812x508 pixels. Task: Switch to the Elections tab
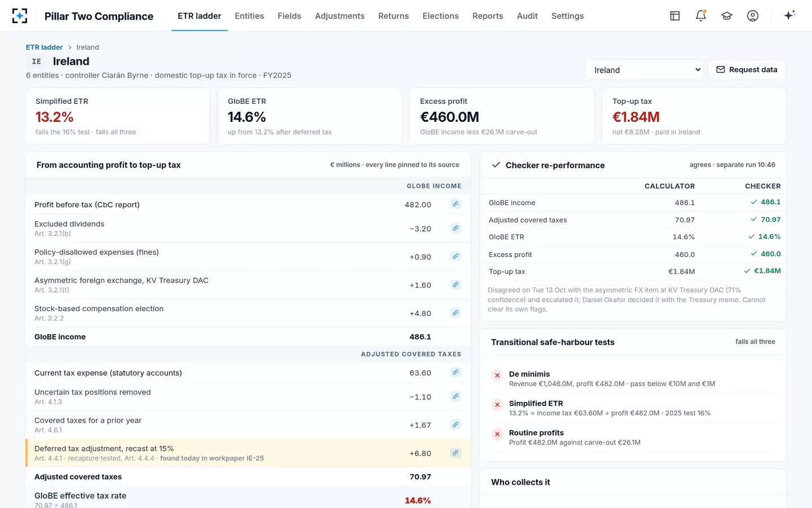[x=440, y=16]
